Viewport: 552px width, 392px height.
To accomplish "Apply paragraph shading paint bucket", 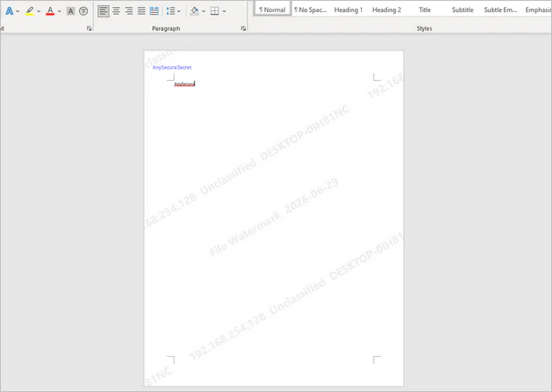I will (x=194, y=11).
